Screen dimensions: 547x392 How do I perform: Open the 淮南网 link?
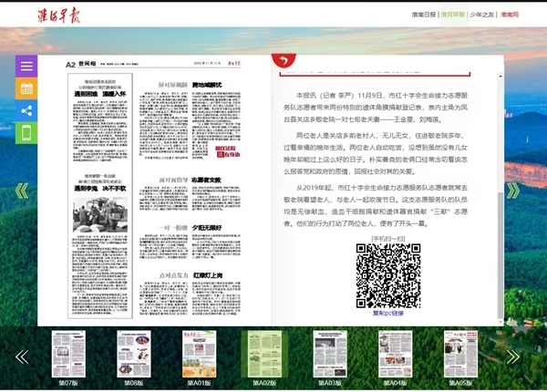509,15
